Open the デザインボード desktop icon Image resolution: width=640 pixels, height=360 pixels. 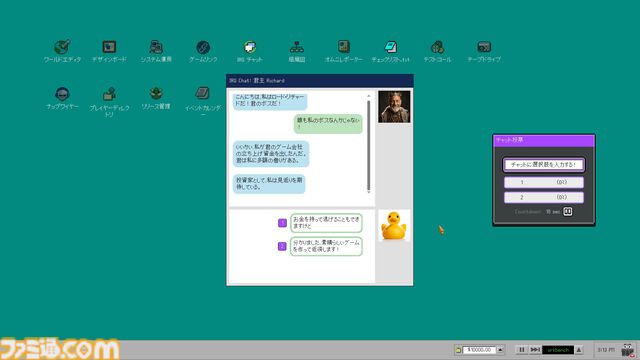[109, 51]
